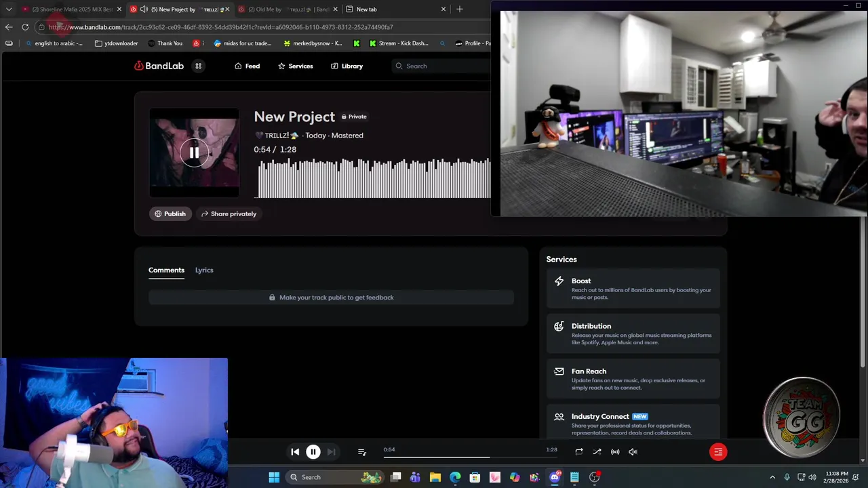Open the Windows Start menu

(x=274, y=477)
